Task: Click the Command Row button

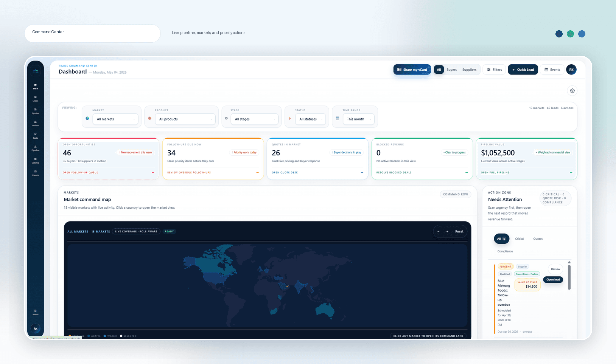Action: [x=456, y=194]
